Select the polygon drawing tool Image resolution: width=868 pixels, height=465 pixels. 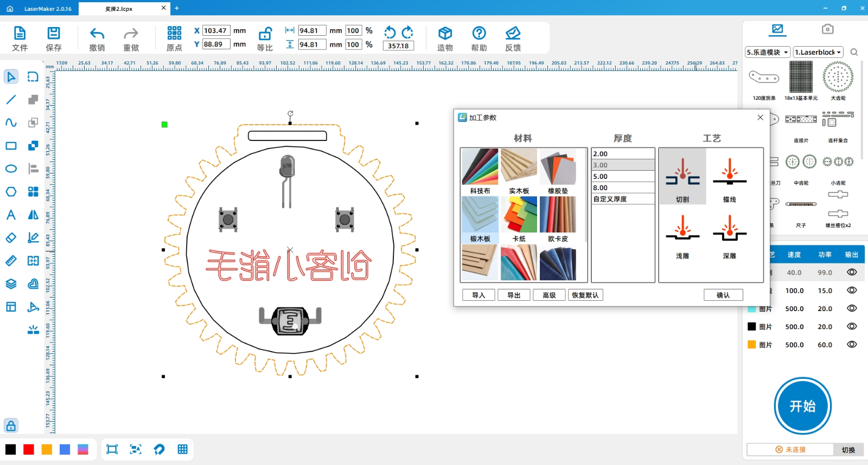tap(11, 192)
